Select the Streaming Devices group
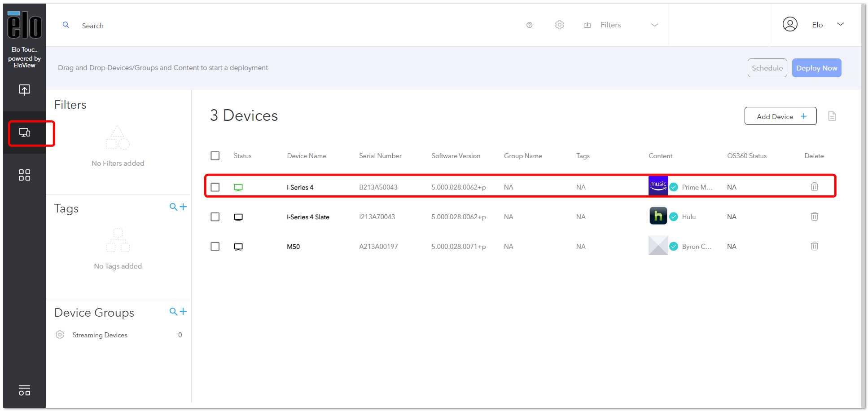Image resolution: width=868 pixels, height=411 pixels. [x=100, y=335]
